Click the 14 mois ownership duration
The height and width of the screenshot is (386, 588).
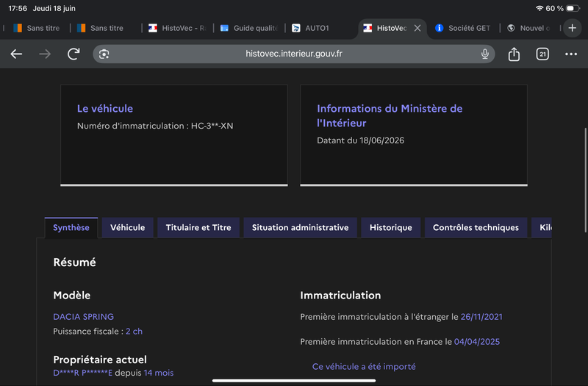[159, 373]
